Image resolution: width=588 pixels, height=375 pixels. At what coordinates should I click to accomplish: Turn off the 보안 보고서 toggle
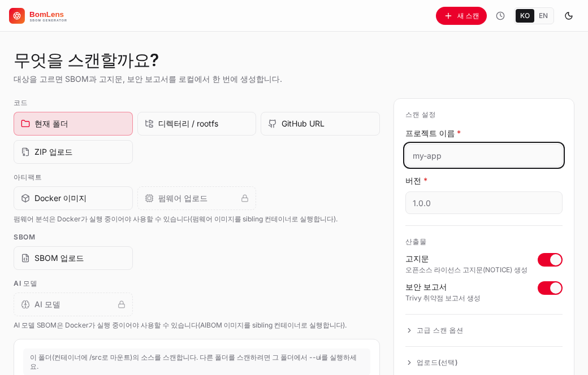(x=550, y=288)
